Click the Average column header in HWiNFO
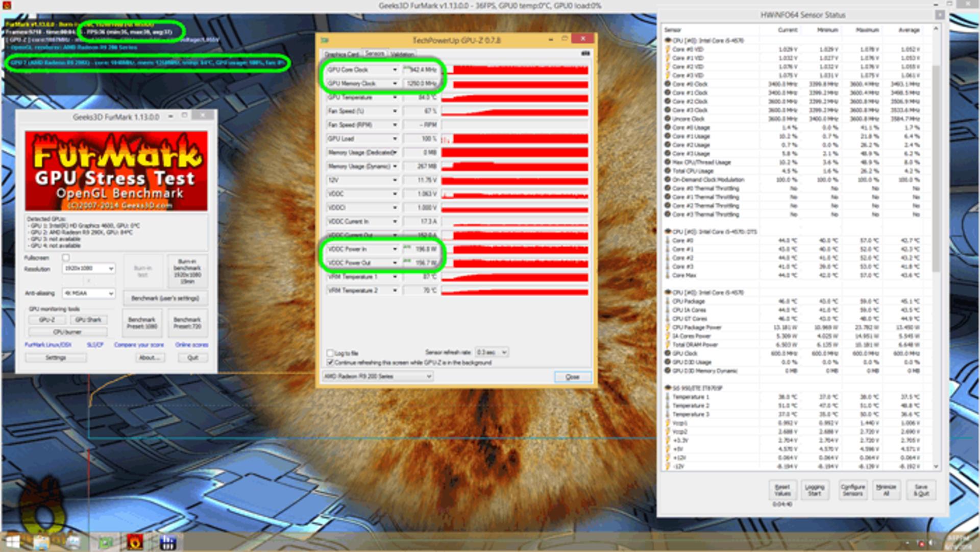 coord(909,30)
